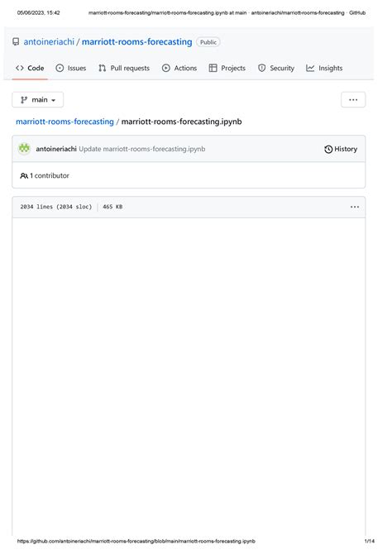Click antoineriachi's avatar image
392x554 pixels.
pyautogui.click(x=24, y=148)
